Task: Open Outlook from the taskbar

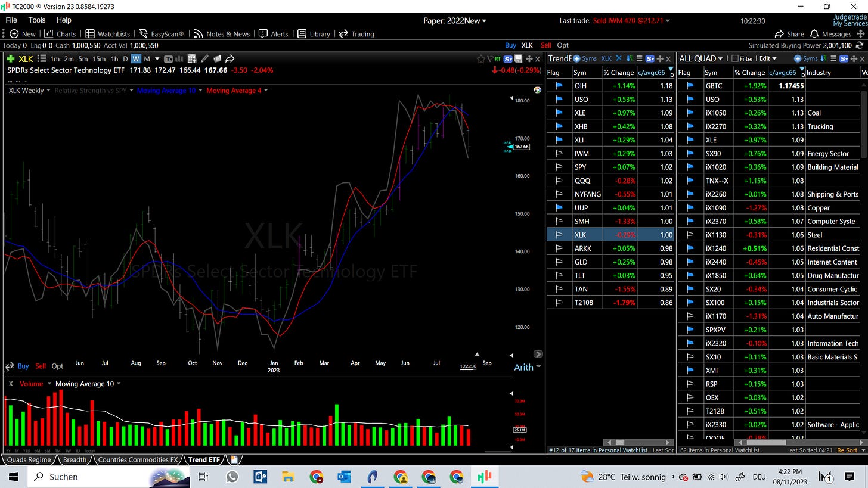Action: point(344,477)
